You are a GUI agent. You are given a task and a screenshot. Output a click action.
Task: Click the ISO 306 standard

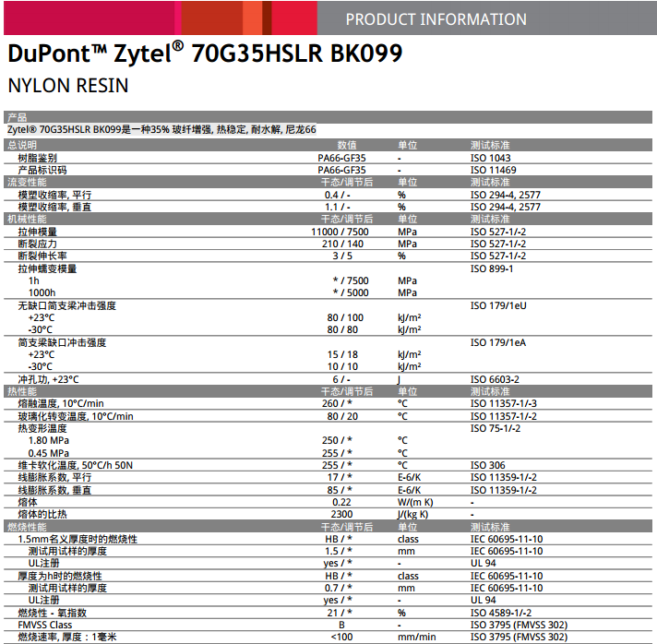[x=488, y=466]
